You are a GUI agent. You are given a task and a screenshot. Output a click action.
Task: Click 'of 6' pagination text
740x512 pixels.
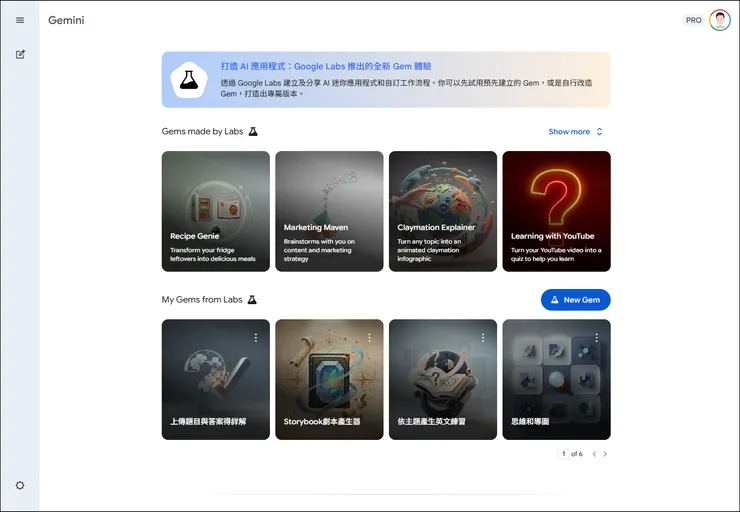577,454
